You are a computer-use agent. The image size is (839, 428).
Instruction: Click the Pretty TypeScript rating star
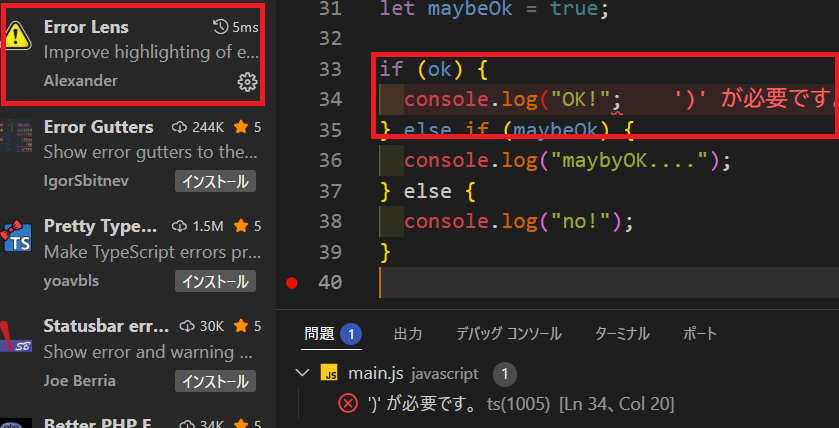pyautogui.click(x=241, y=226)
